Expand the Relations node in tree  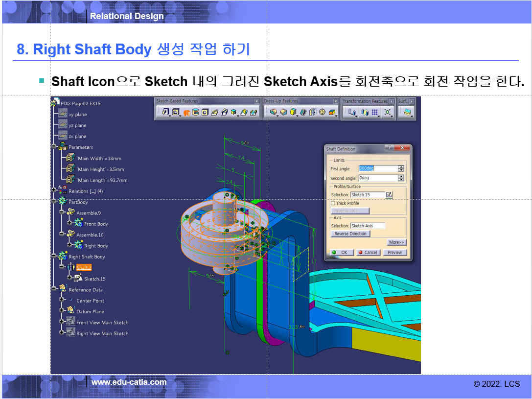point(53,191)
